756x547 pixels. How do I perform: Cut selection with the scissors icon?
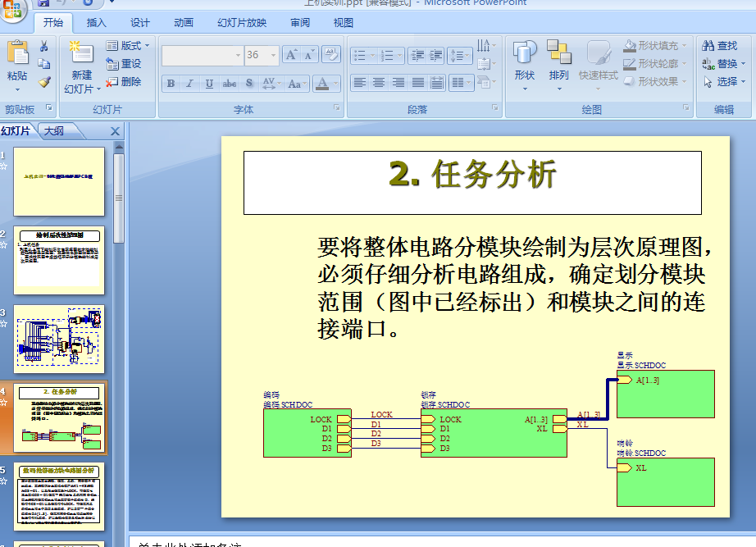[44, 46]
